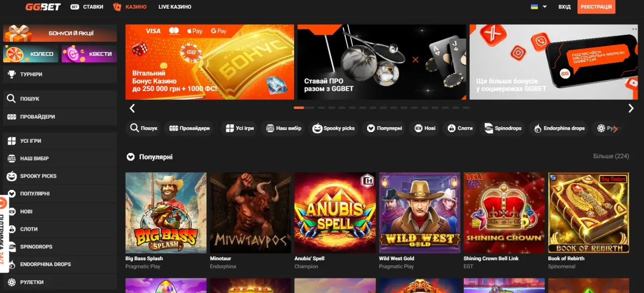The width and height of the screenshot is (644, 293).
Task: Click the Вхід login link
Action: pyautogui.click(x=564, y=7)
